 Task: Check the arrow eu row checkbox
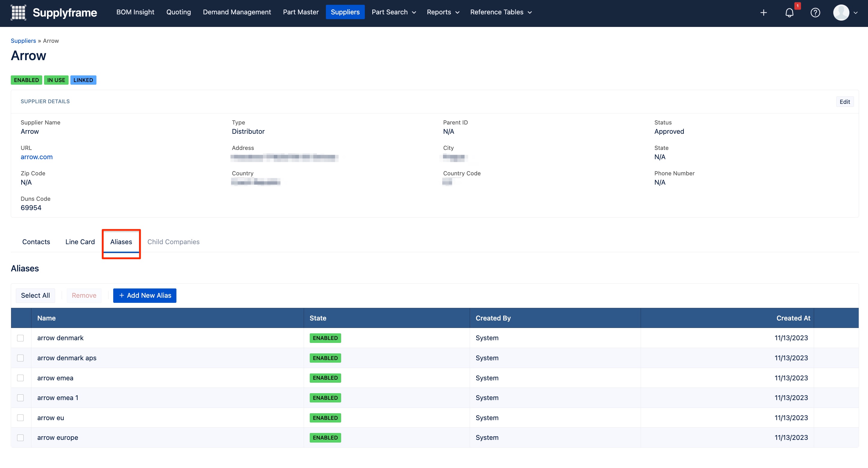pos(21,418)
